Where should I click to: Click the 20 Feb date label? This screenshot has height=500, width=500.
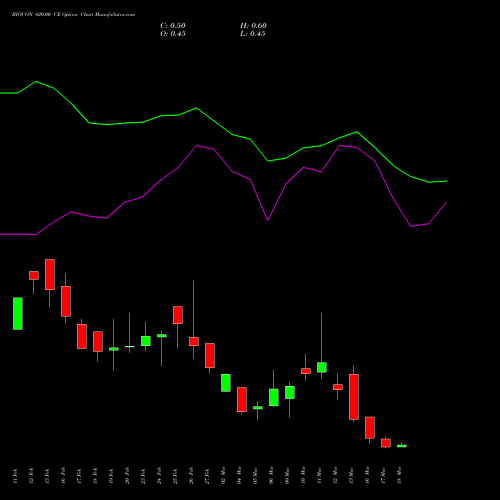pos(128,476)
